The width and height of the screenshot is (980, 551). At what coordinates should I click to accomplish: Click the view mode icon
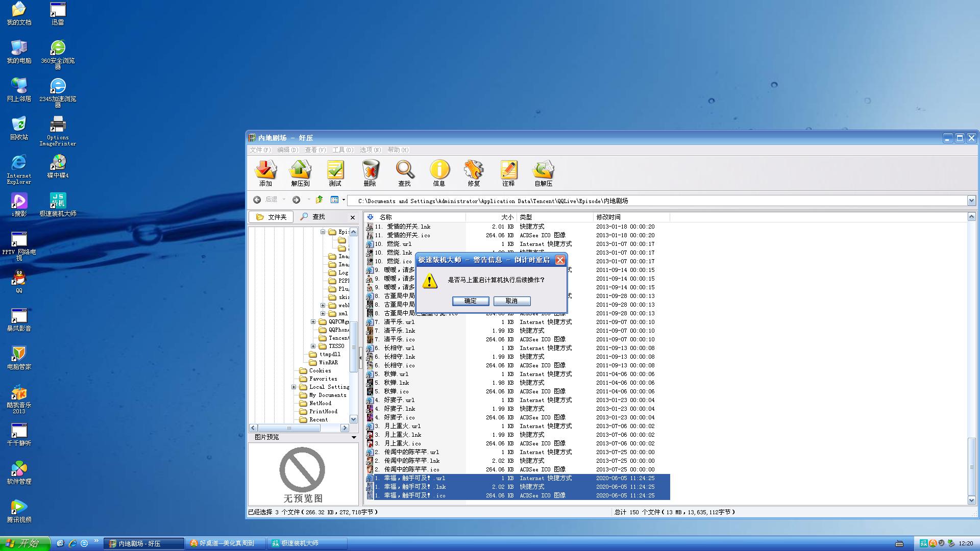334,200
